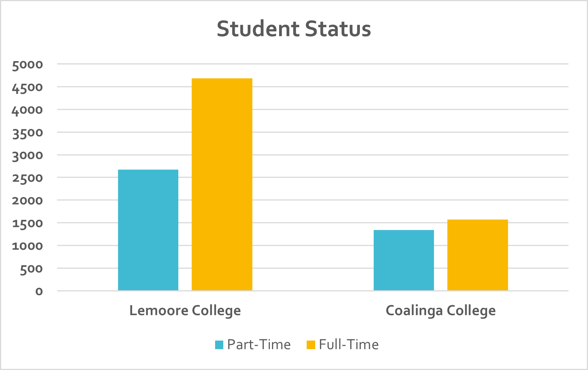Click the "Lemoore College" axis label
Viewport: 588px width, 370px height.
(185, 310)
